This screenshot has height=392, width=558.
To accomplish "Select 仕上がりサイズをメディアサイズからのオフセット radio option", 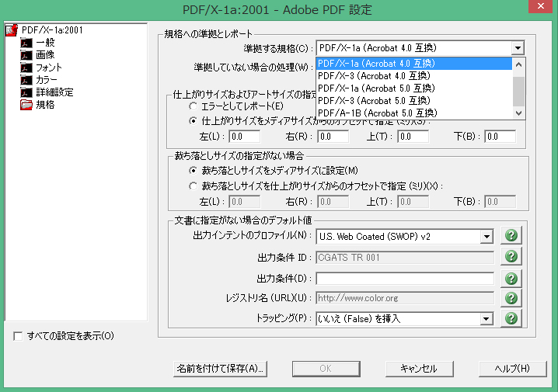I will [x=193, y=121].
